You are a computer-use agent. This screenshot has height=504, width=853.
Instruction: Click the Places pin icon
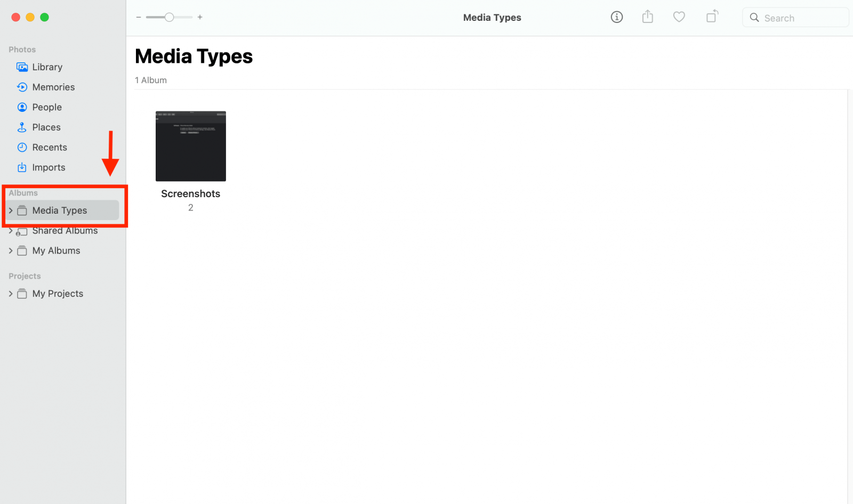pyautogui.click(x=22, y=127)
